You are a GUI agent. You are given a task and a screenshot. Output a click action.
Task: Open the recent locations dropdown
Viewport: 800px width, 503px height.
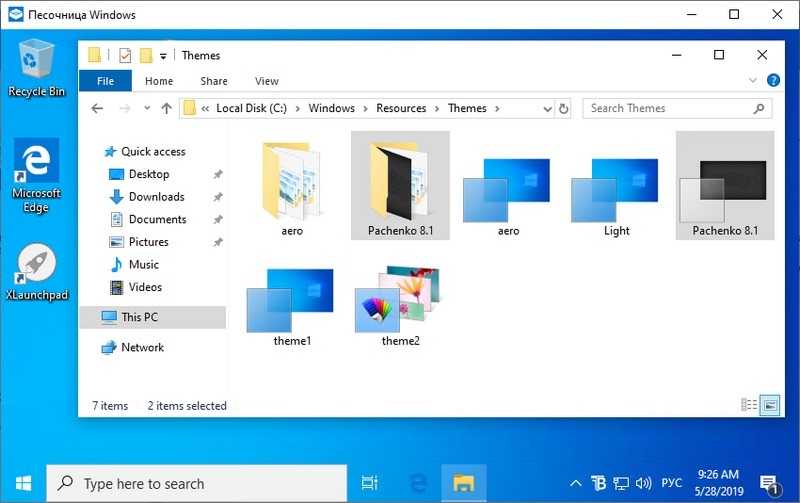click(x=147, y=108)
